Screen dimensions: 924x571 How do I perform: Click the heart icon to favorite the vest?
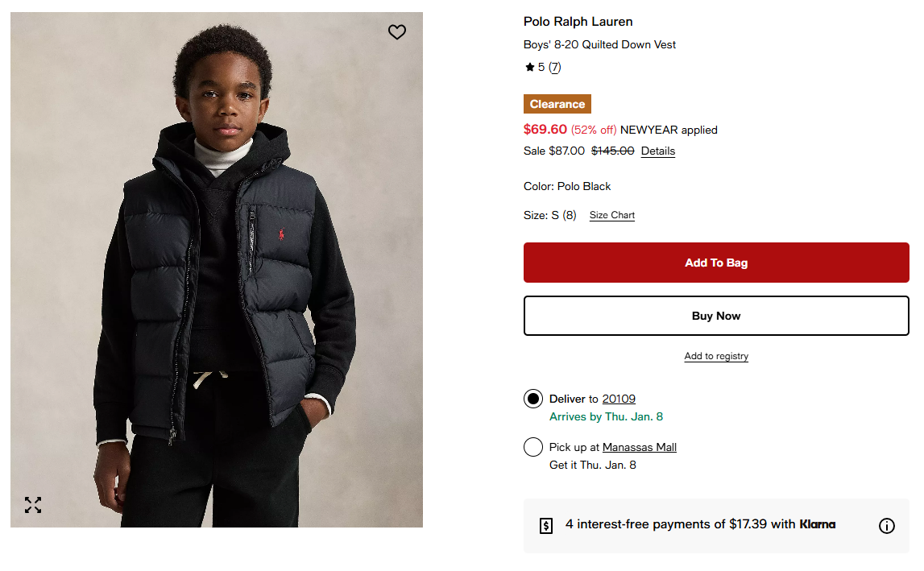pos(396,32)
